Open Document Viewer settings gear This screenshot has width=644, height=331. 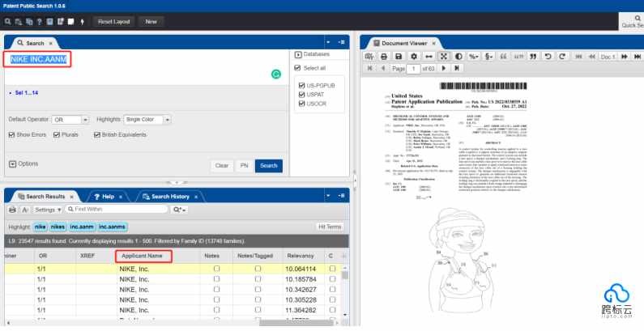pyautogui.click(x=414, y=57)
